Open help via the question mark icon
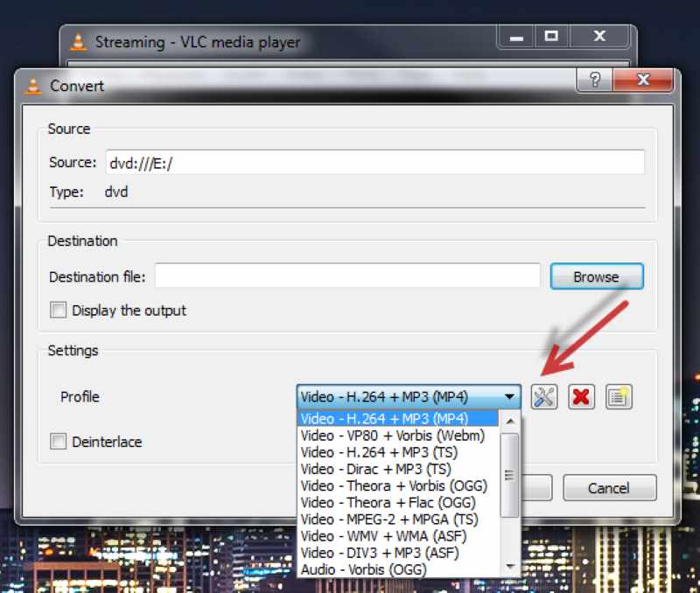Viewport: 700px width, 593px height. [x=596, y=80]
